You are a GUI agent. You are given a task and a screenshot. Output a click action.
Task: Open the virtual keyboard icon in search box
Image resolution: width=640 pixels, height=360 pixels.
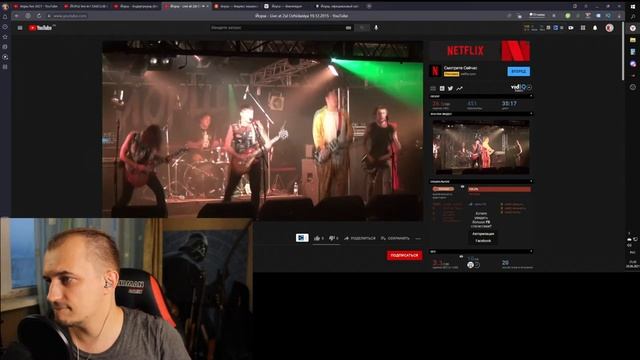[348, 28]
